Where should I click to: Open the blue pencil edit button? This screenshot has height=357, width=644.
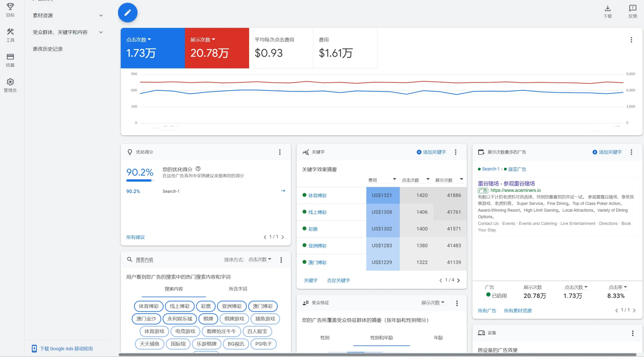click(x=127, y=12)
